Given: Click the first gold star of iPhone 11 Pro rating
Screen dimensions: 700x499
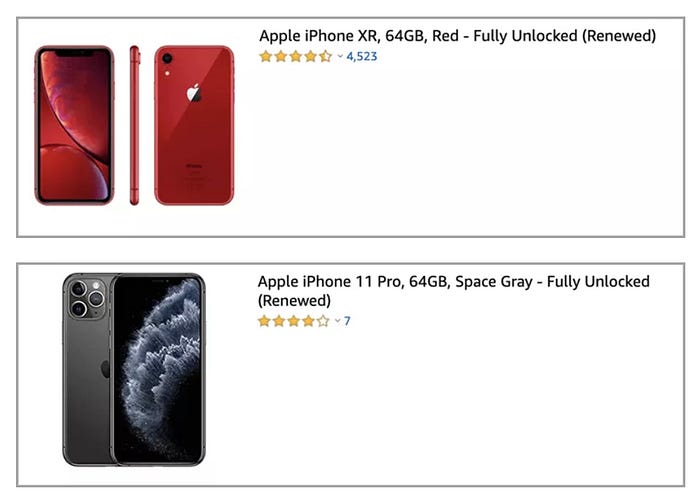Looking at the screenshot, I should pyautogui.click(x=264, y=321).
